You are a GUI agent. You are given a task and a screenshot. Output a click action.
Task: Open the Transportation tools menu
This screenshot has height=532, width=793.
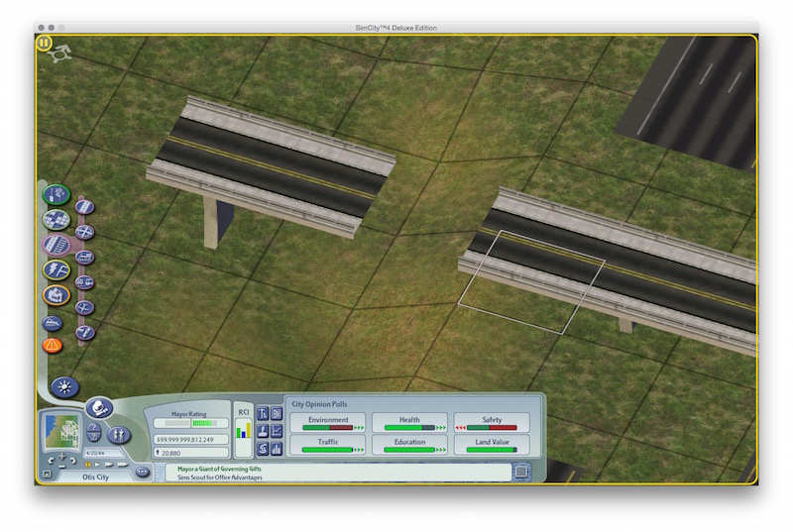point(57,245)
